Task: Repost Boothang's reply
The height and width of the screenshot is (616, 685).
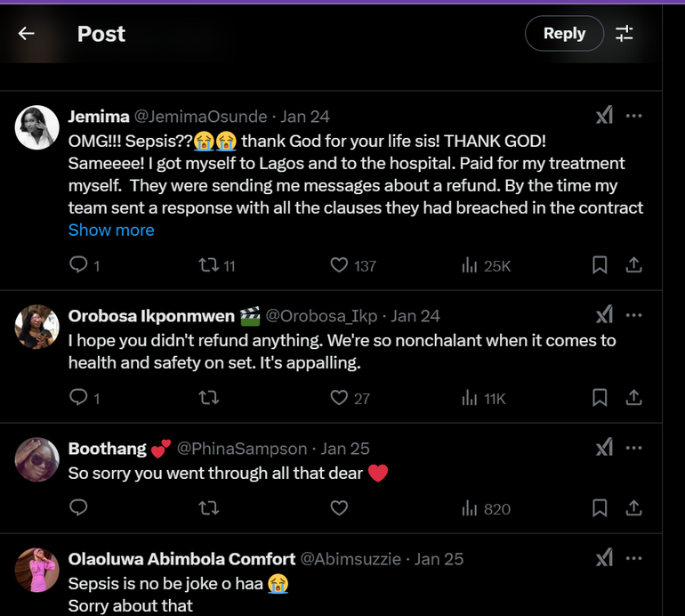Action: click(208, 508)
